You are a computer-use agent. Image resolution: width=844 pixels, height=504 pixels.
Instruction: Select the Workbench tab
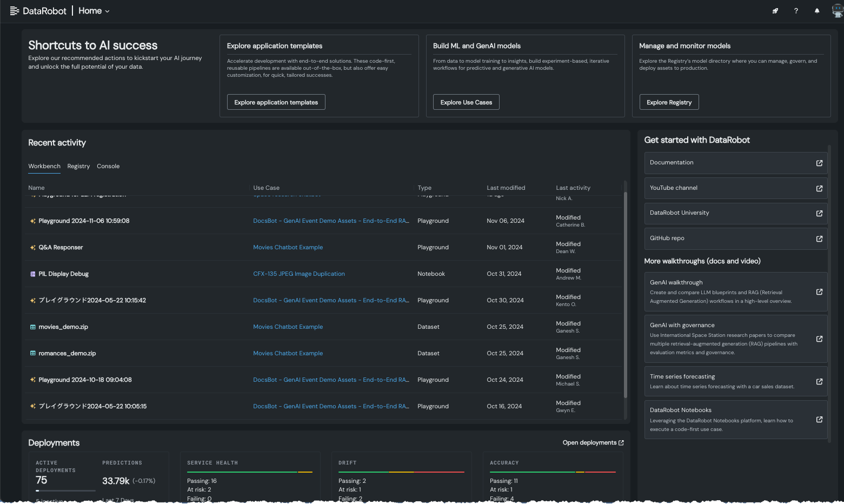[44, 167]
